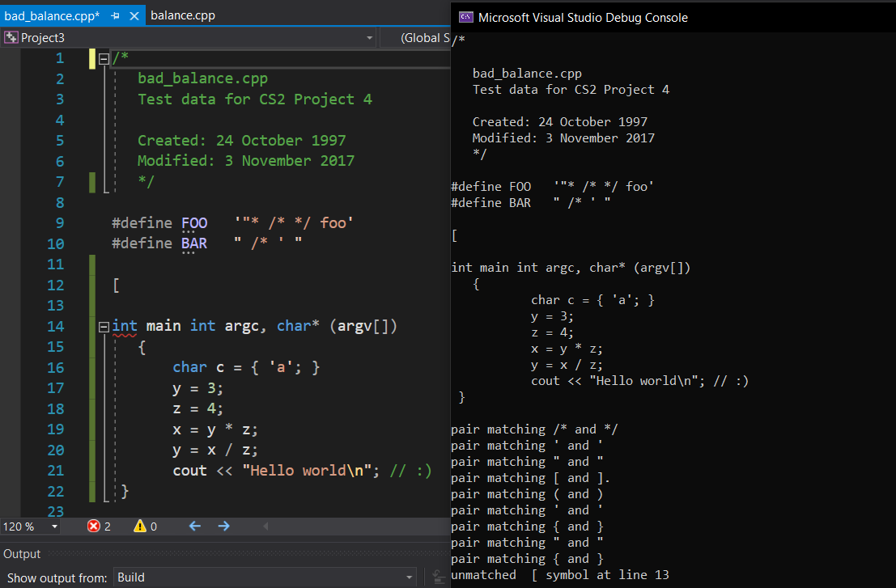Collapse the comment block at line 1
This screenshot has width=896, height=588.
point(104,58)
